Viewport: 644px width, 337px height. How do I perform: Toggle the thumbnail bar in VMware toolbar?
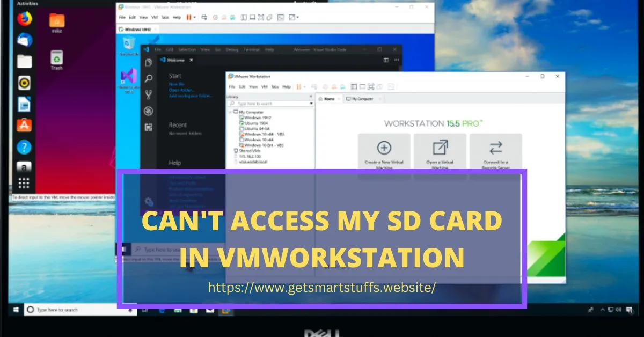pos(362,86)
